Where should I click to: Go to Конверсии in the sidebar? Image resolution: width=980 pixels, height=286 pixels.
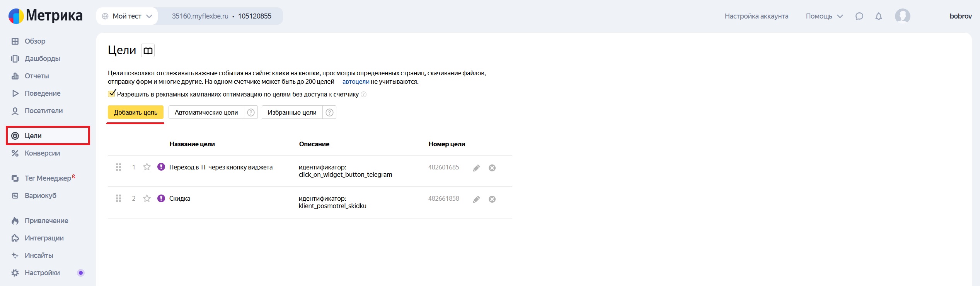[x=42, y=153]
